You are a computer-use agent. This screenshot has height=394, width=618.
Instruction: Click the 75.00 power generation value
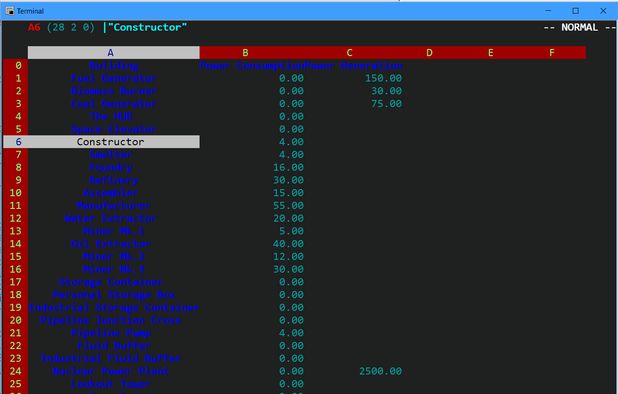[x=387, y=104]
